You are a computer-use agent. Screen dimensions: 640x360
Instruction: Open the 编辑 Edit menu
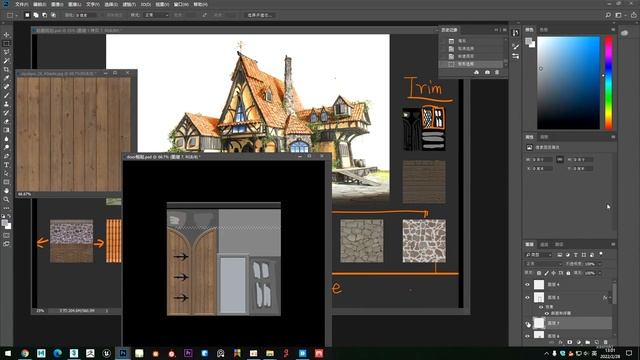pos(40,4)
